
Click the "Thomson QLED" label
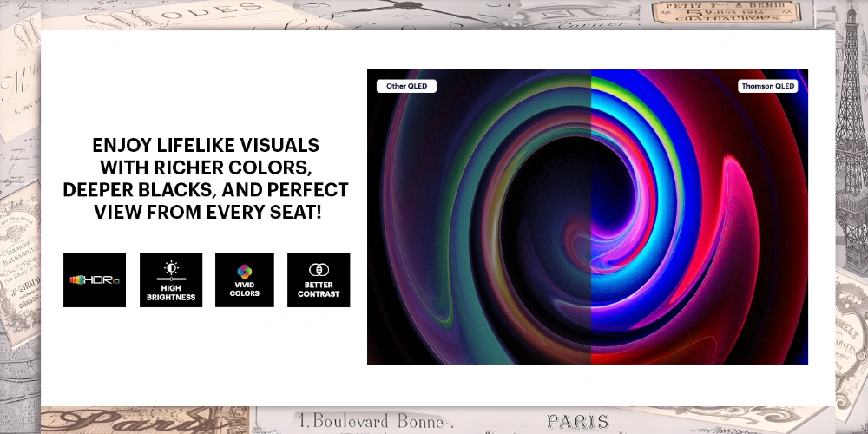[768, 86]
